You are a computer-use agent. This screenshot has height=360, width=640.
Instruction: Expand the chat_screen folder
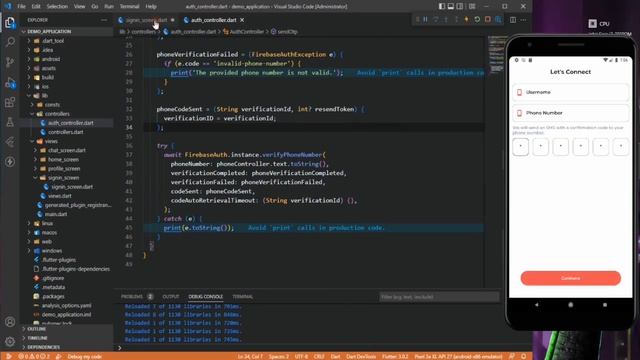[x=67, y=150]
